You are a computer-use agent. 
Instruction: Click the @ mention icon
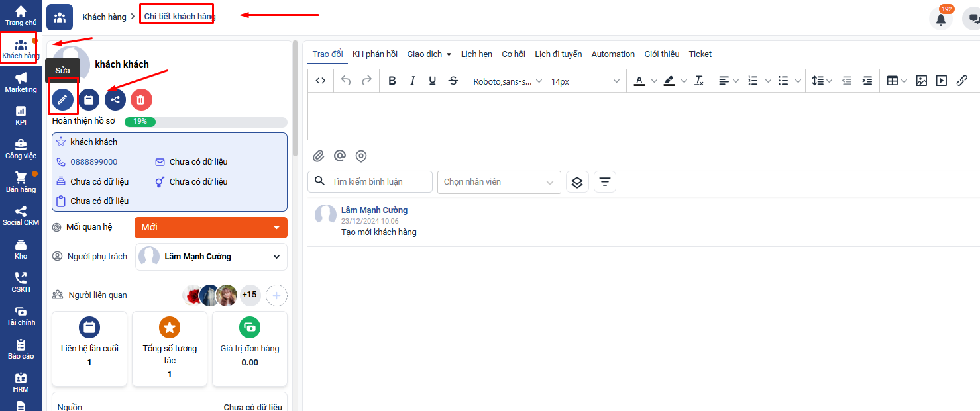(x=340, y=156)
